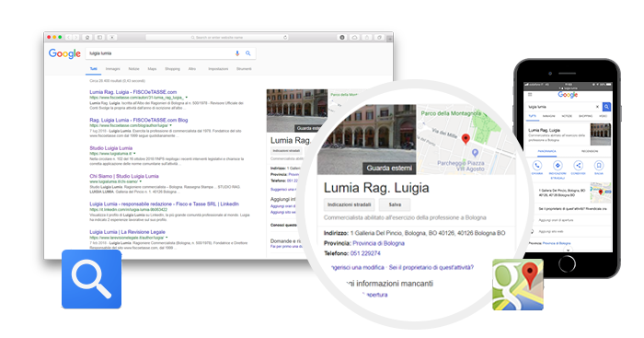Screen dimensions: 644x338
Task: Tap the save bookmark icon on phone
Action: coord(598,166)
